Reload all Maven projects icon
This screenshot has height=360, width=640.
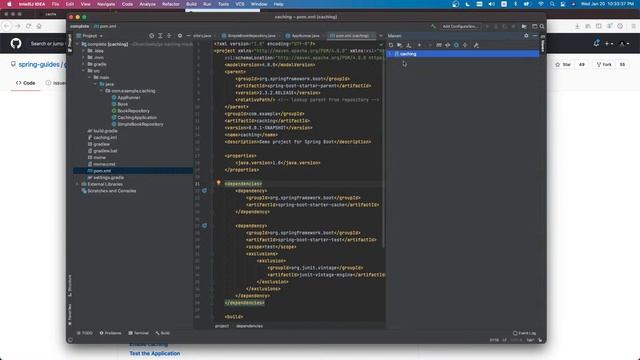point(391,45)
